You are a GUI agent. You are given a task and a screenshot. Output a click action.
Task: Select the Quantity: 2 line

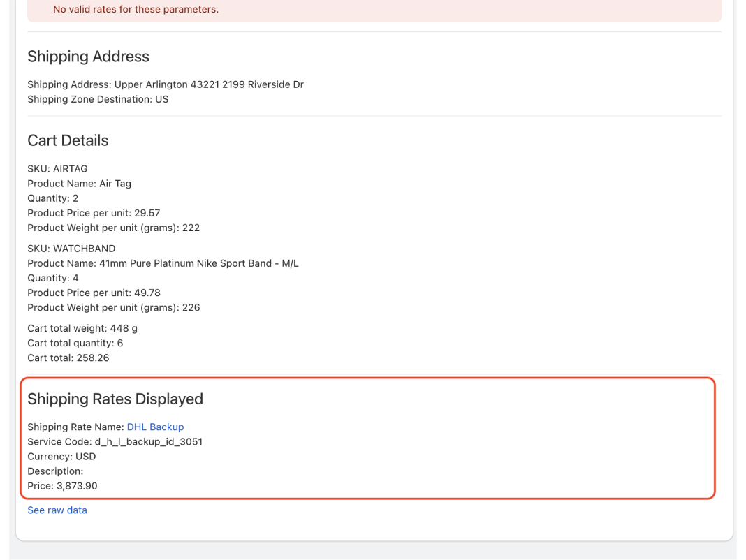53,198
